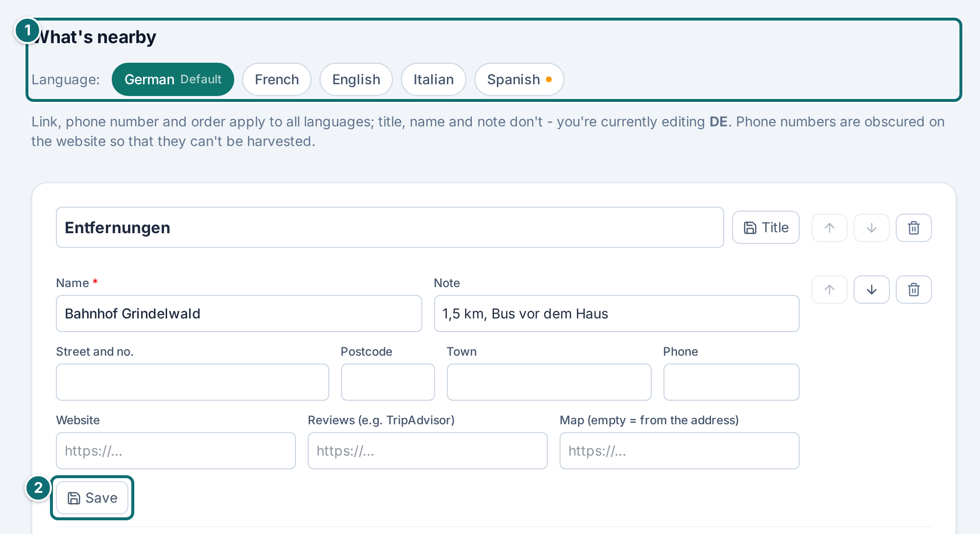Image resolution: width=980 pixels, height=534 pixels.
Task: Move Bahnhof Grindelwald entry up
Action: coord(829,290)
